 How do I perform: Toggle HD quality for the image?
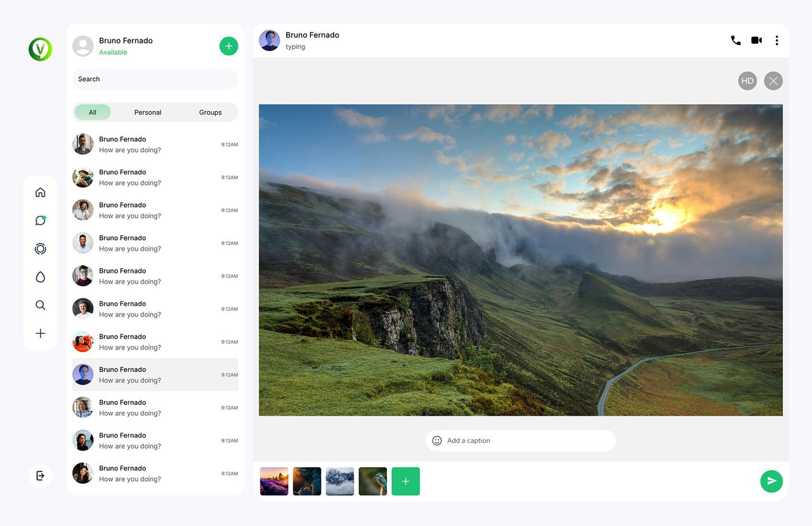click(x=747, y=81)
